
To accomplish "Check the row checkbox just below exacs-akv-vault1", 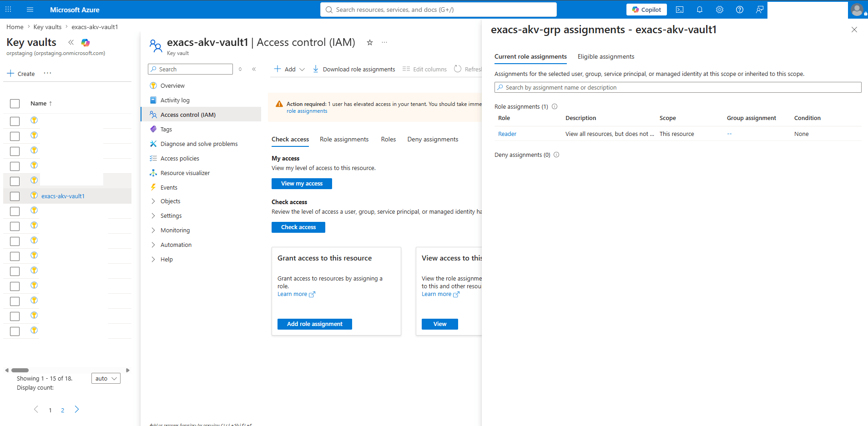I will click(x=15, y=211).
